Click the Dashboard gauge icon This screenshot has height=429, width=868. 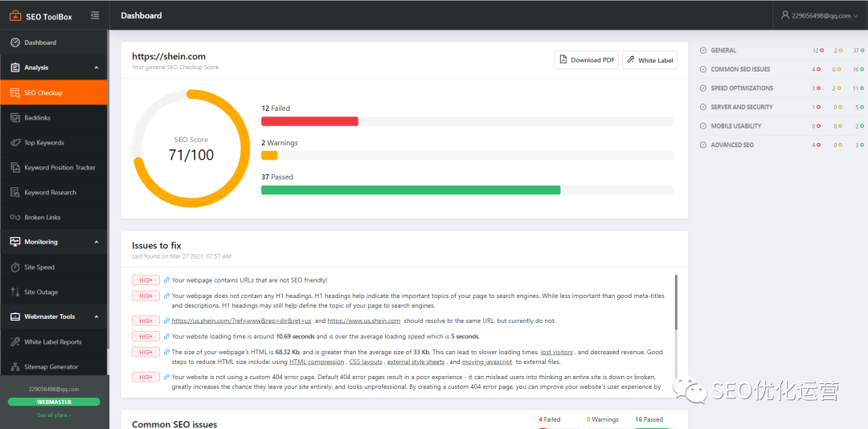[15, 43]
